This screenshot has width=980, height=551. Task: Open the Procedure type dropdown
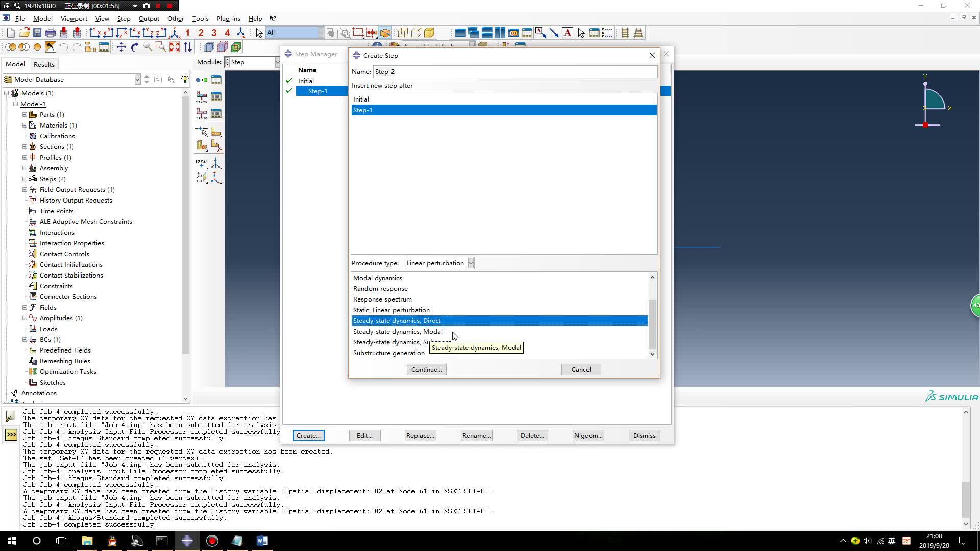[x=439, y=263]
